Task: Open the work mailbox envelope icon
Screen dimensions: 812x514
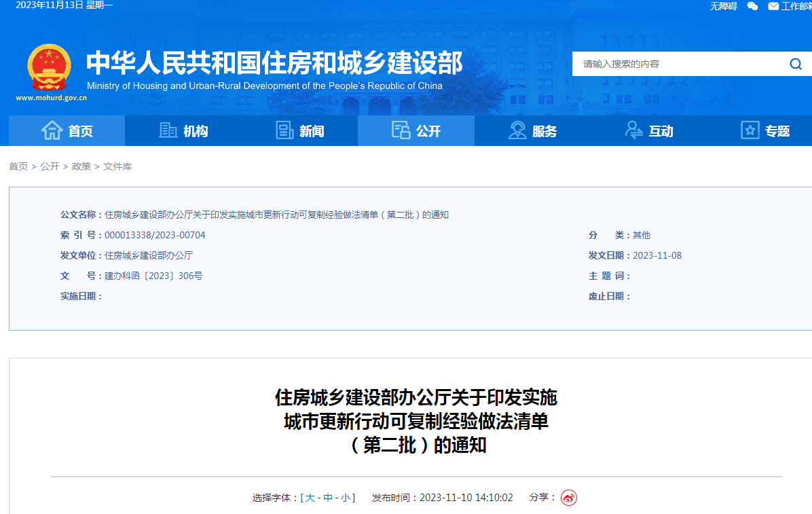Action: [773, 6]
